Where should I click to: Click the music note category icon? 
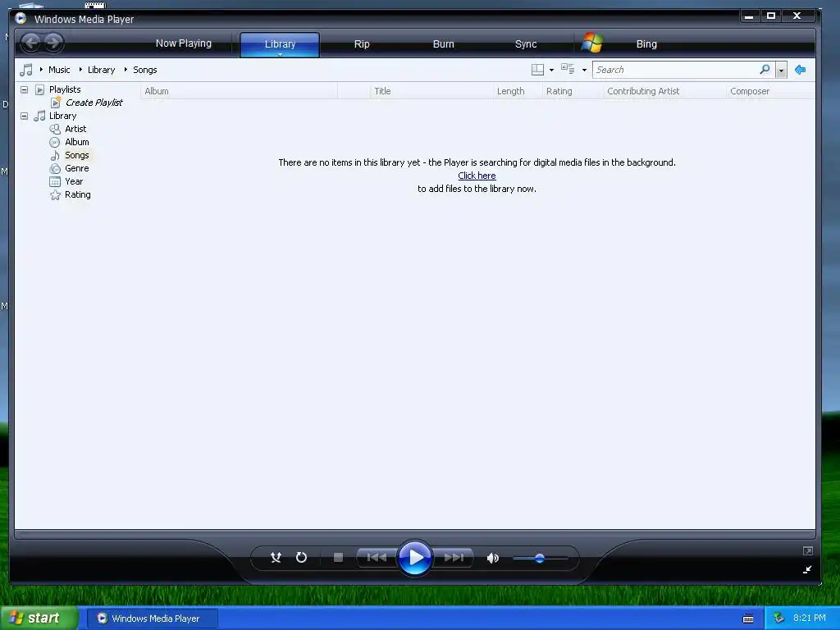[x=25, y=70]
